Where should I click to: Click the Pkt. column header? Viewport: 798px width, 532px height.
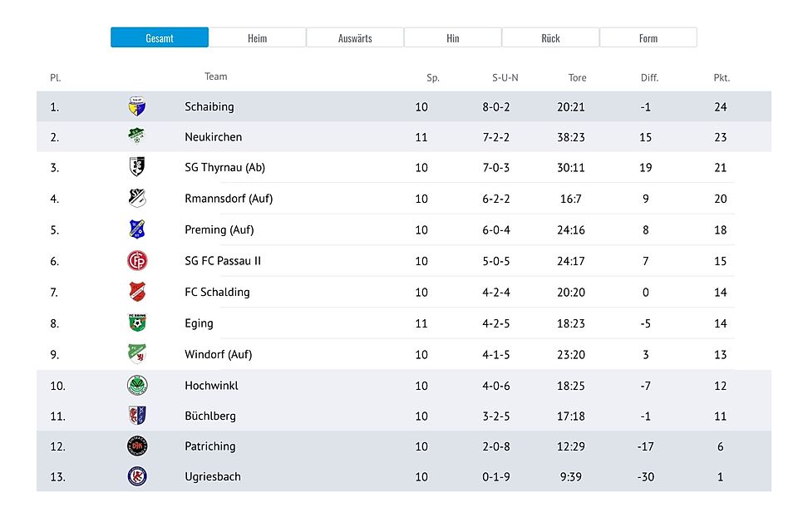click(x=721, y=78)
